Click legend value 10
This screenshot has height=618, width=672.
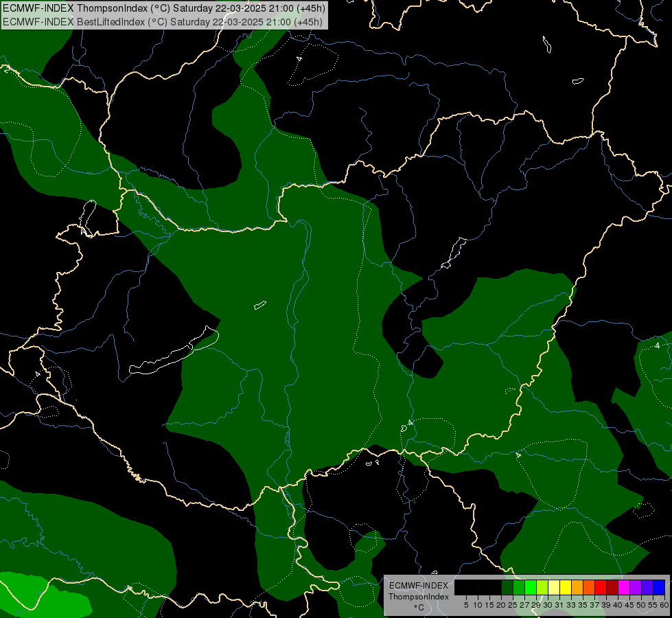478,605
